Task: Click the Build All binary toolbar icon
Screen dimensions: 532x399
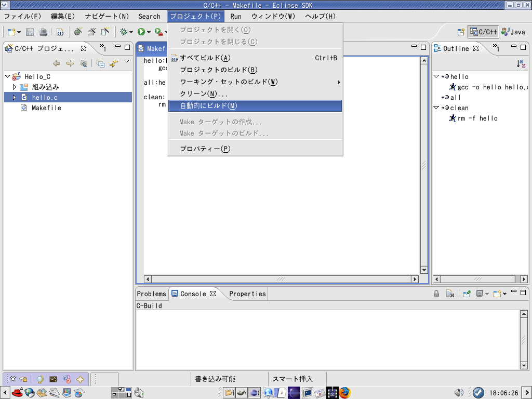Action: click(x=60, y=32)
